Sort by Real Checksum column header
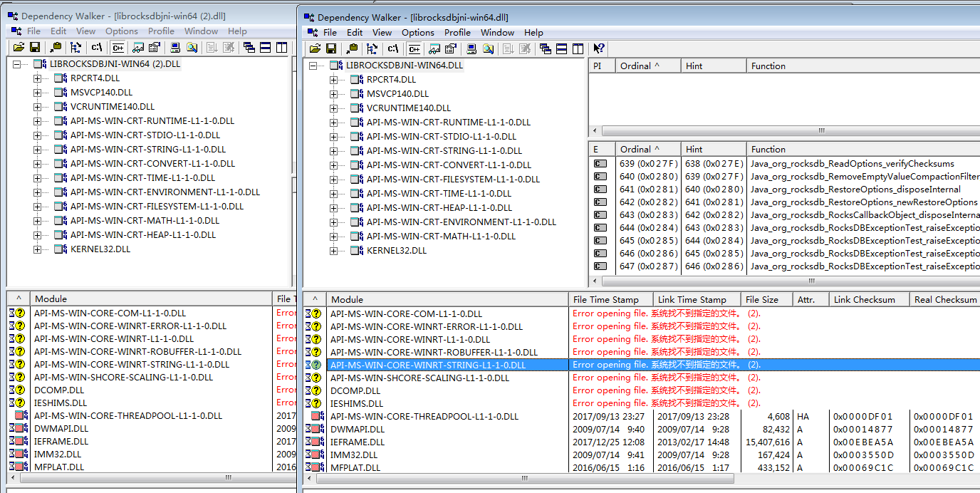 tap(944, 299)
